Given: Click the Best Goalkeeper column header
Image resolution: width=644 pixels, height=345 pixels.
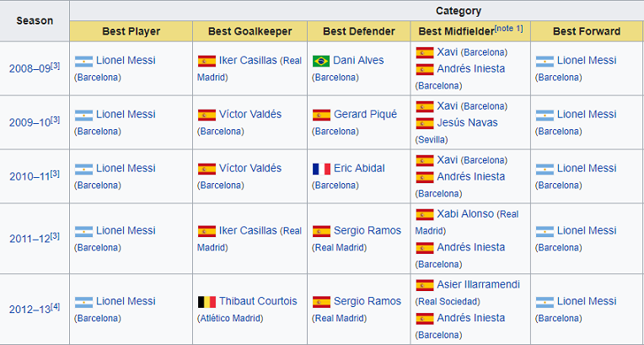Looking at the screenshot, I should coord(250,31).
